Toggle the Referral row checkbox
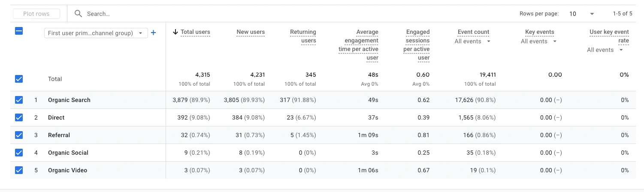This screenshot has width=644, height=192. click(x=19, y=135)
